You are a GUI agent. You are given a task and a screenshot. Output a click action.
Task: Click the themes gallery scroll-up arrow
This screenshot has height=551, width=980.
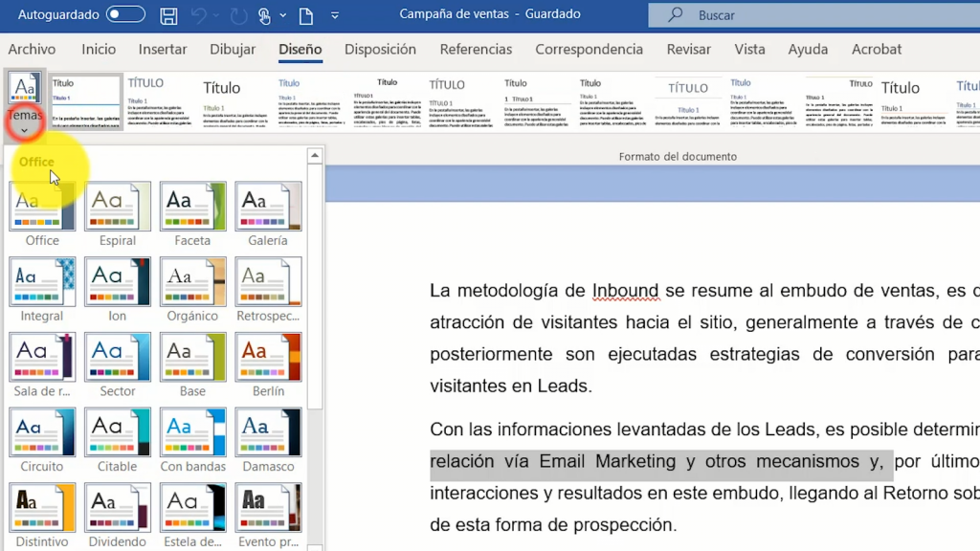(x=315, y=155)
